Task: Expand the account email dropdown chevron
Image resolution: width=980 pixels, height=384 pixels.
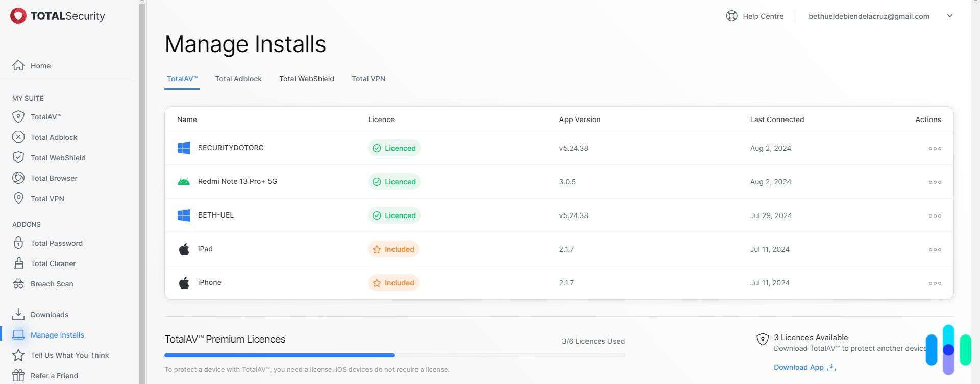Action: click(x=949, y=16)
